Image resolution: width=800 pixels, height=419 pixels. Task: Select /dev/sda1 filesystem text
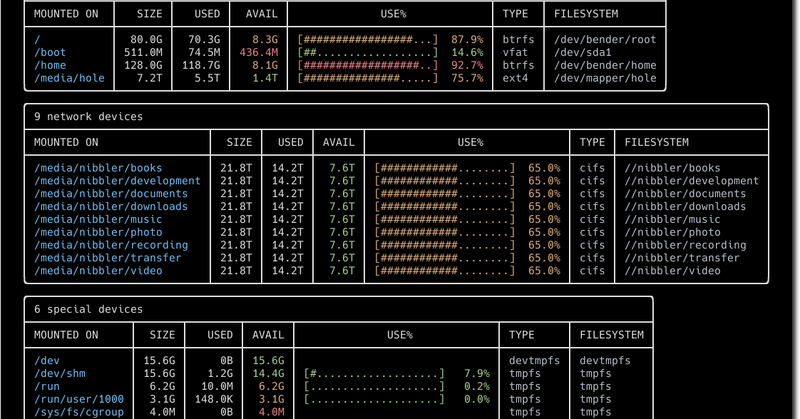(583, 52)
